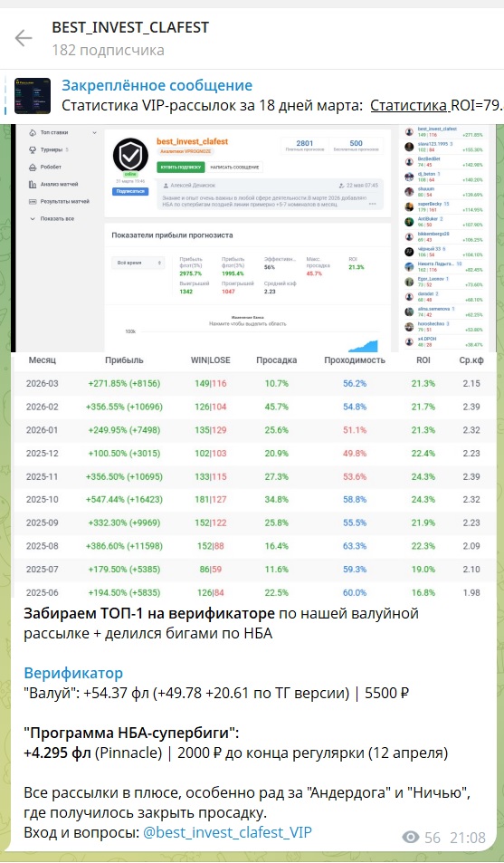This screenshot has width=504, height=863.
Task: Click the Egor_Leonov ranking row
Action: click(443, 282)
